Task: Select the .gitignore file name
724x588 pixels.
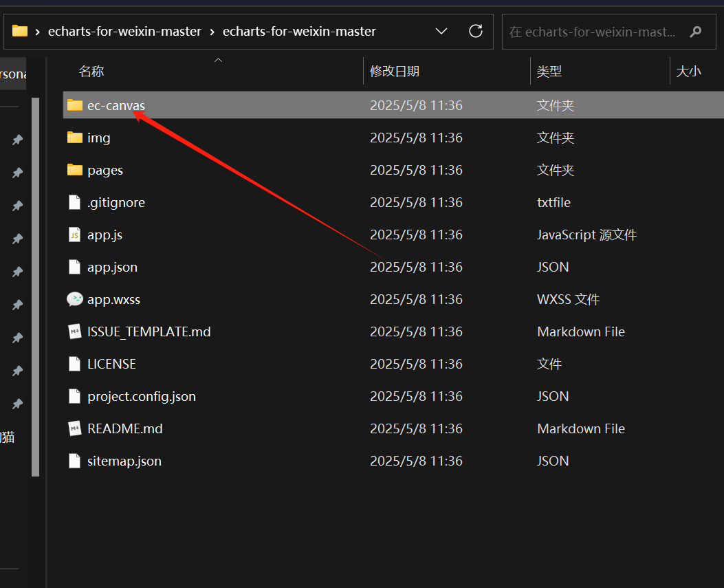Action: [116, 202]
